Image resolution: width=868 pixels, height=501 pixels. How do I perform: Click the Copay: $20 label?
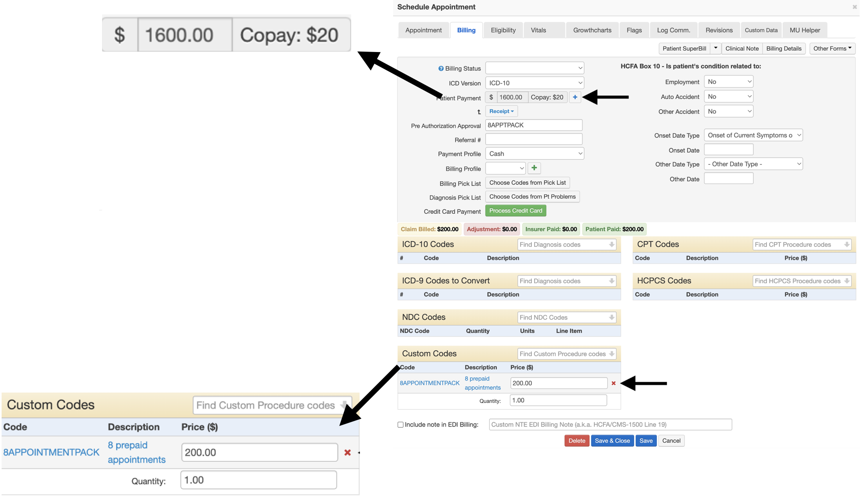coord(547,97)
